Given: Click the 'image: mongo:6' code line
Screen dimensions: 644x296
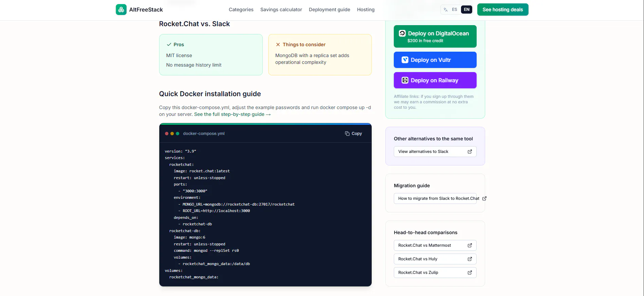Looking at the screenshot, I should [189, 237].
